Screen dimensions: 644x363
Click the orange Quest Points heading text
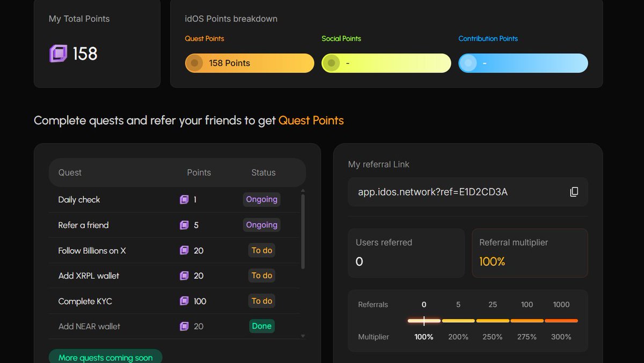tap(311, 120)
